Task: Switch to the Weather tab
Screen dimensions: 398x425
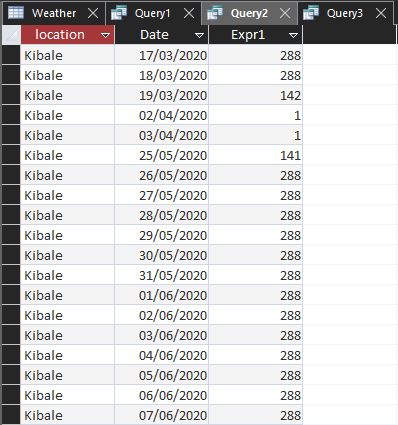Action: click(x=54, y=13)
